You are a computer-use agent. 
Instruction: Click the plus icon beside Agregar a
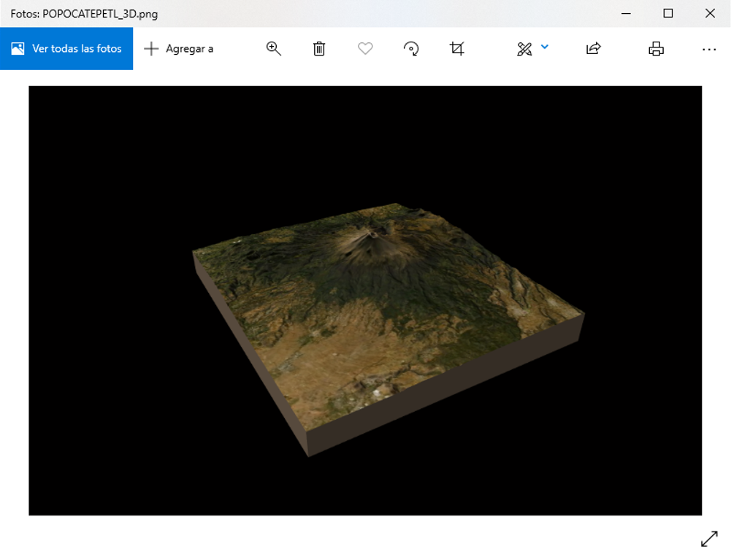tap(151, 49)
